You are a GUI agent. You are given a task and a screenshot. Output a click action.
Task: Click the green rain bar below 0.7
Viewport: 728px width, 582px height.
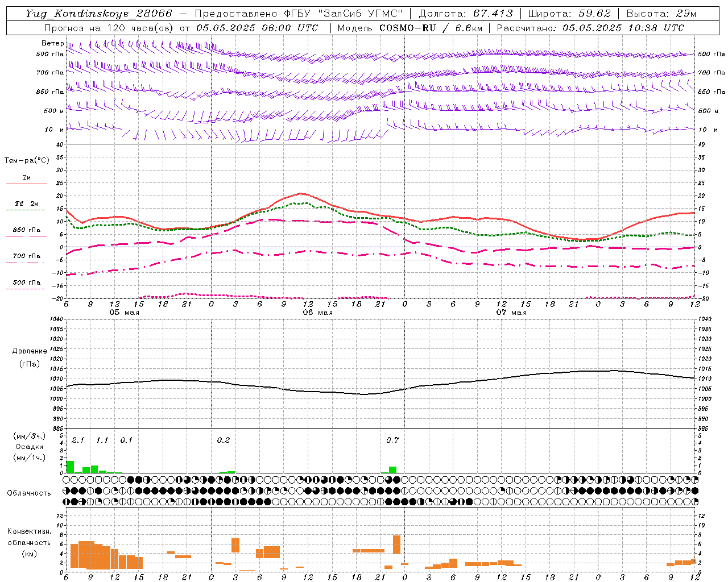[393, 470]
